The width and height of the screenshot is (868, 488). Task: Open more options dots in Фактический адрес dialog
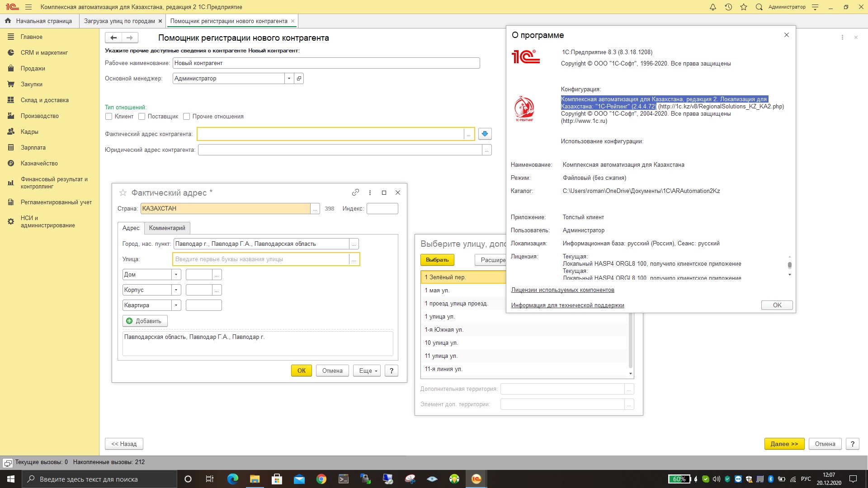[370, 192]
